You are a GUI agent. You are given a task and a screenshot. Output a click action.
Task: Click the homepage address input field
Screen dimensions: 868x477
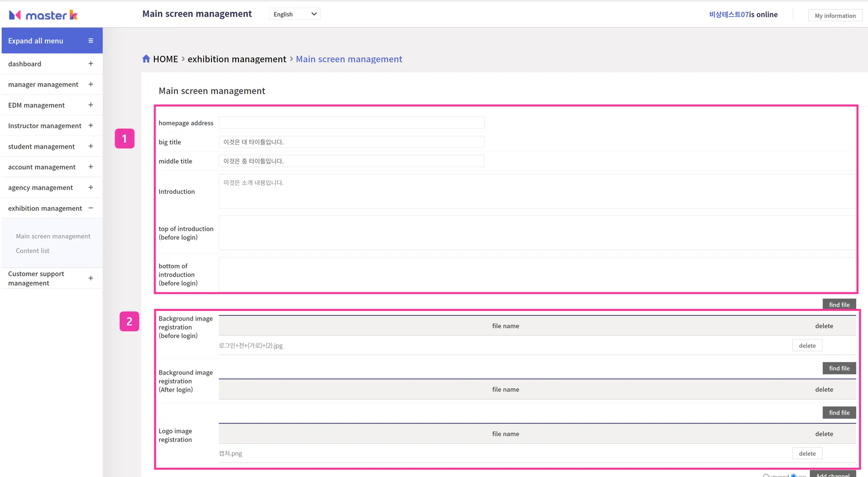coord(351,123)
